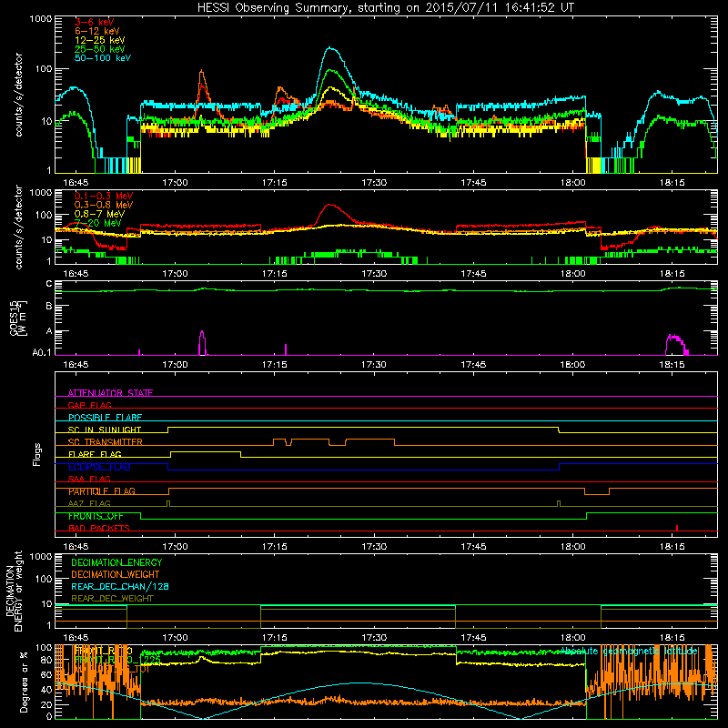Click the PARTICLE_FLAG label
Viewport: 728px width, 728px height.
102,491
